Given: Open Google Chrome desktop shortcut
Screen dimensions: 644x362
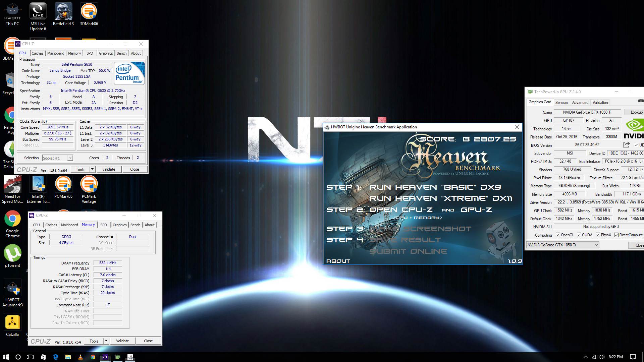Looking at the screenshot, I should [x=12, y=224].
